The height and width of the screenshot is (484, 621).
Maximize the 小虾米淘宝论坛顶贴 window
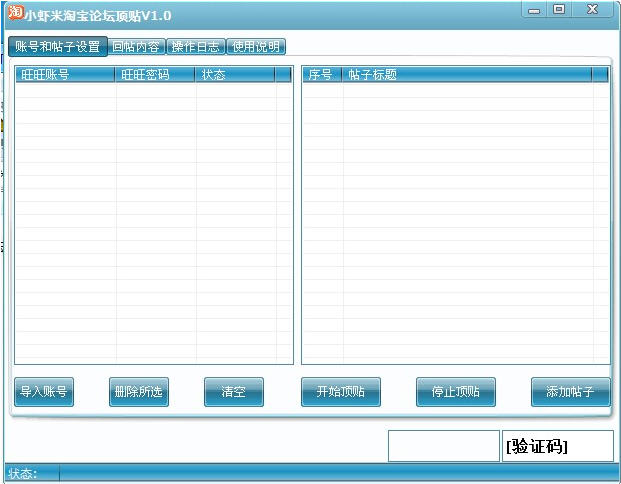559,10
